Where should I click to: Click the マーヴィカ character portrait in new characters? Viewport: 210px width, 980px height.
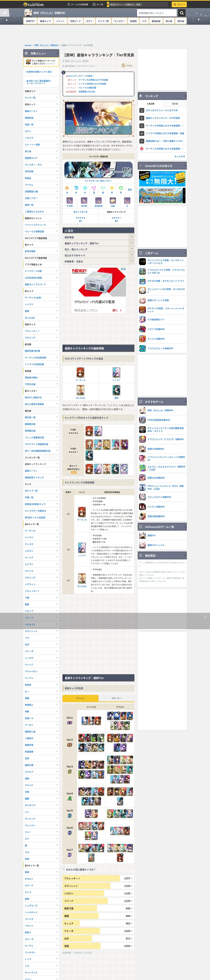coord(80,372)
